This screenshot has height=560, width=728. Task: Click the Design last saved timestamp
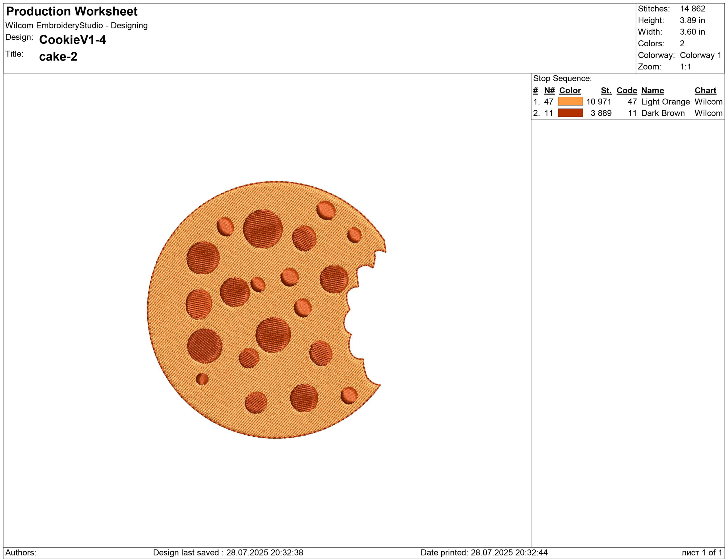pyautogui.click(x=228, y=552)
